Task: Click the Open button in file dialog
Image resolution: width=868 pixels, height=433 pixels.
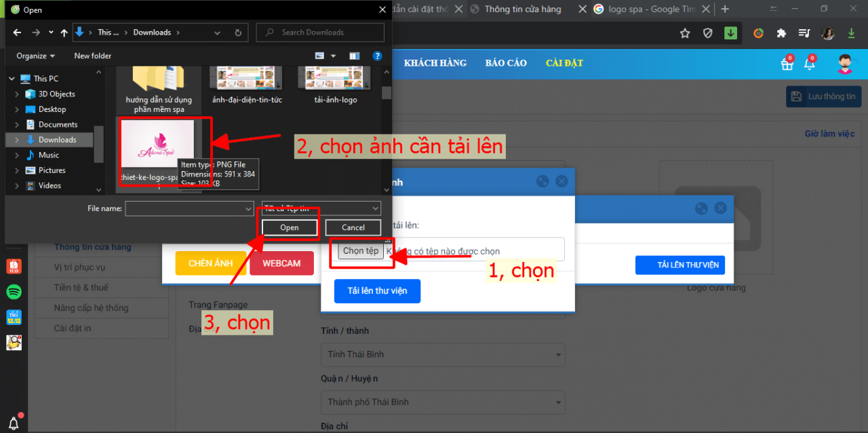Action: 290,227
